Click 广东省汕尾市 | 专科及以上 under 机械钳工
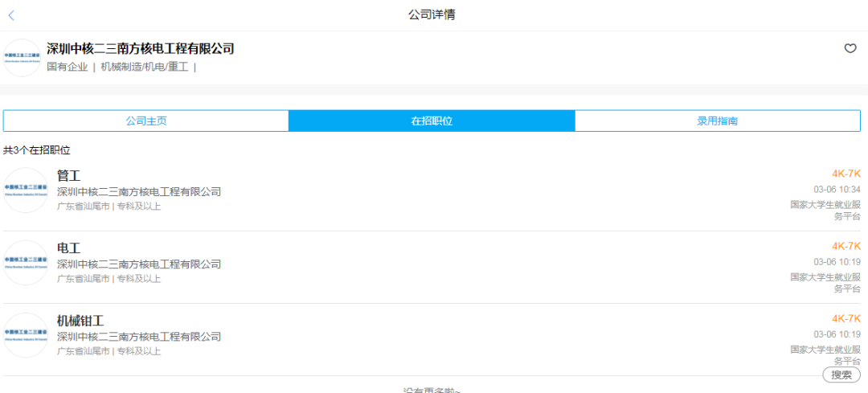 coord(109,351)
